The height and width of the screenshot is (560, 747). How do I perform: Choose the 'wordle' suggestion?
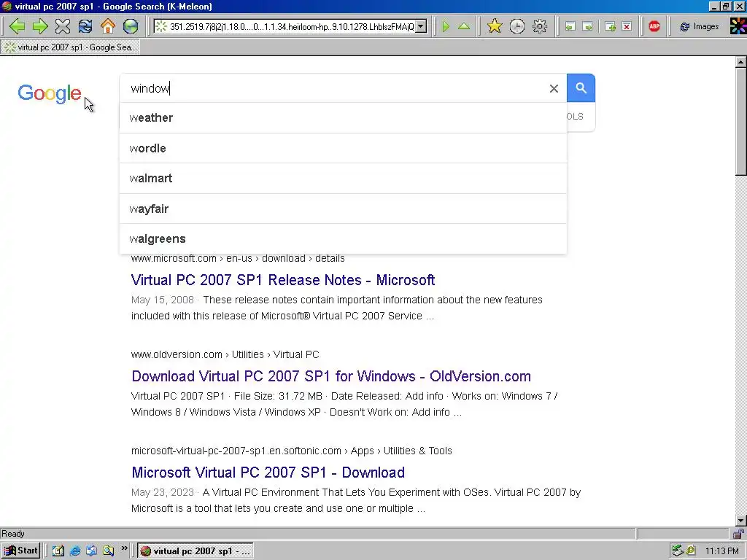tap(343, 148)
